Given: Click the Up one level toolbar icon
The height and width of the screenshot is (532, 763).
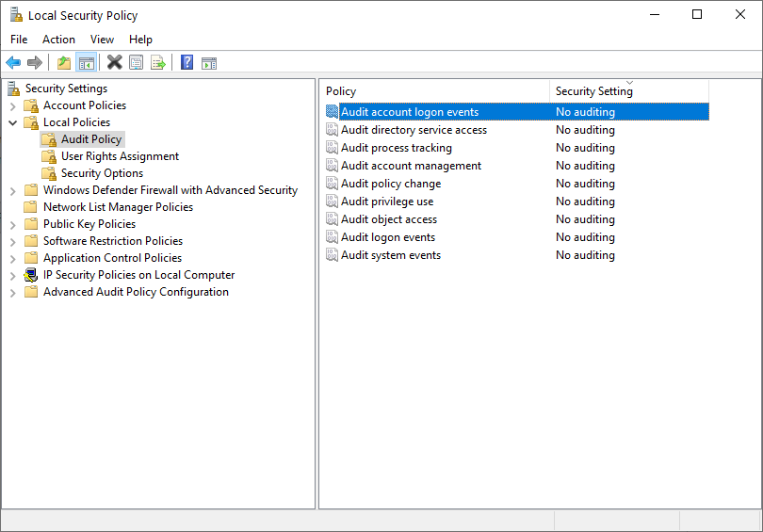Looking at the screenshot, I should pos(64,62).
